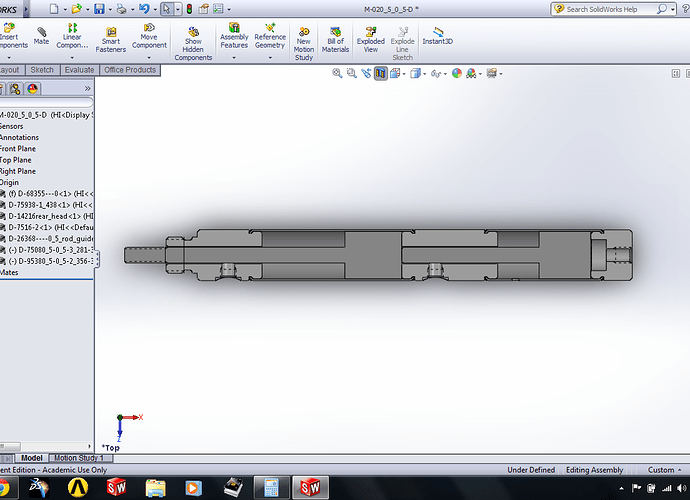
Task: Click Reference Geometry button
Action: click(x=270, y=36)
